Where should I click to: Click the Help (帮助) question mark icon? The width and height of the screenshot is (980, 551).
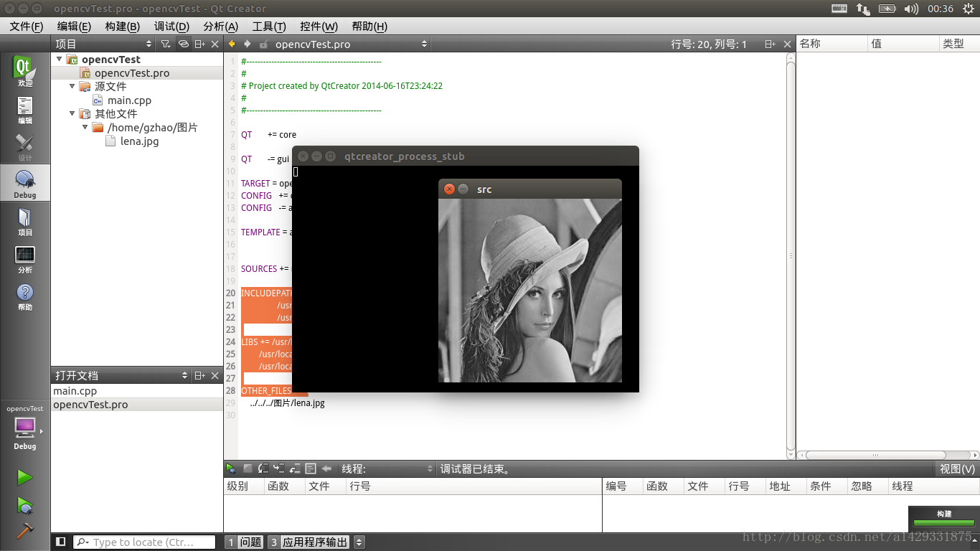point(25,296)
